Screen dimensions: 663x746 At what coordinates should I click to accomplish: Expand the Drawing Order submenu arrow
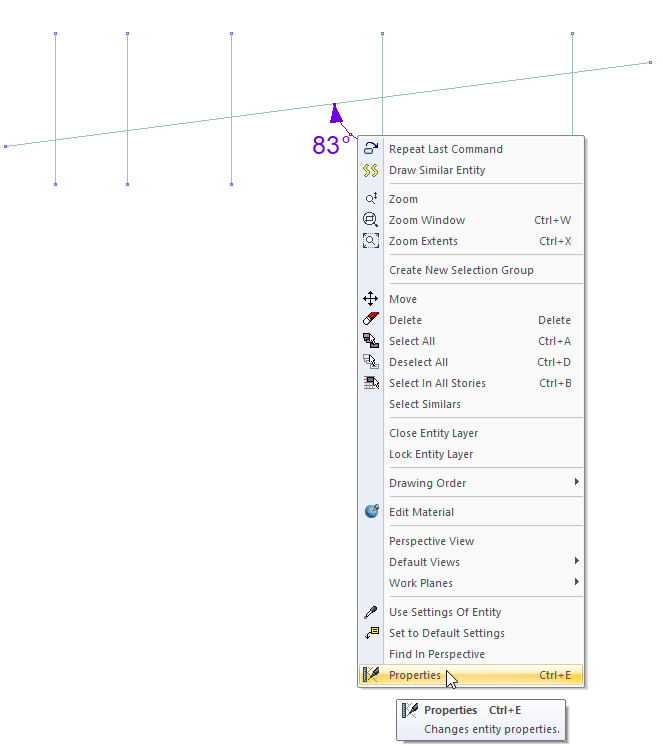pyautogui.click(x=576, y=481)
